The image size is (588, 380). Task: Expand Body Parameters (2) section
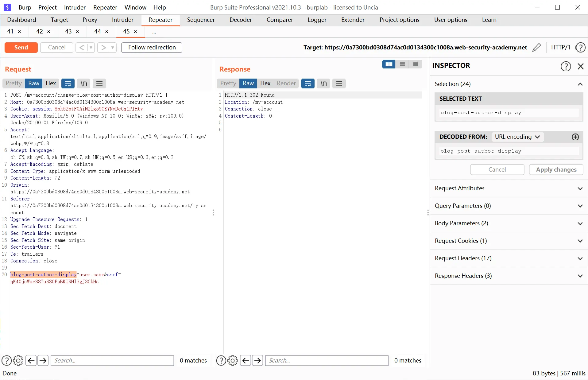click(x=509, y=223)
